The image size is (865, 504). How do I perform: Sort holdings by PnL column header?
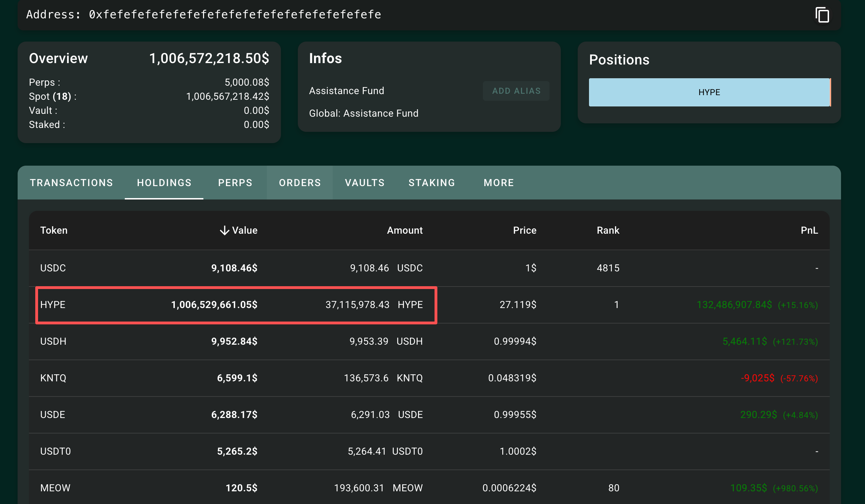[x=809, y=231]
